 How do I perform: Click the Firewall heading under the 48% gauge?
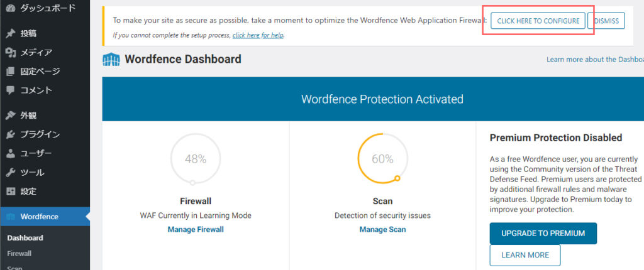[196, 201]
